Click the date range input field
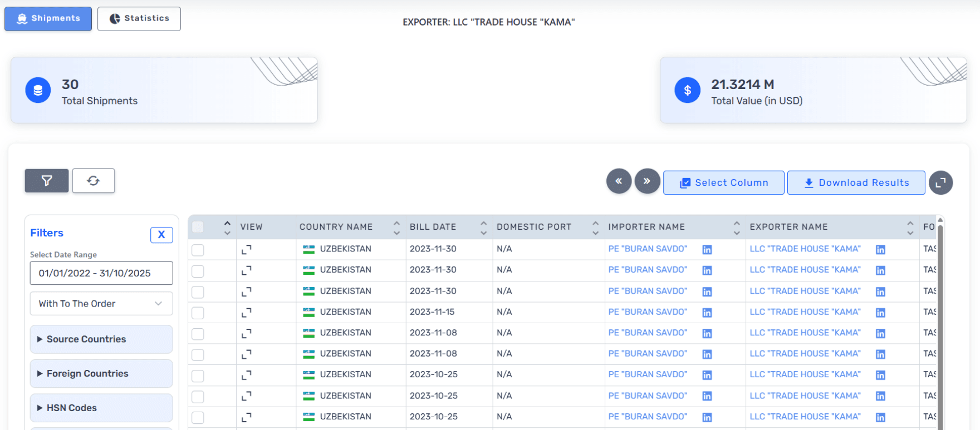Image resolution: width=980 pixels, height=430 pixels. (x=101, y=273)
